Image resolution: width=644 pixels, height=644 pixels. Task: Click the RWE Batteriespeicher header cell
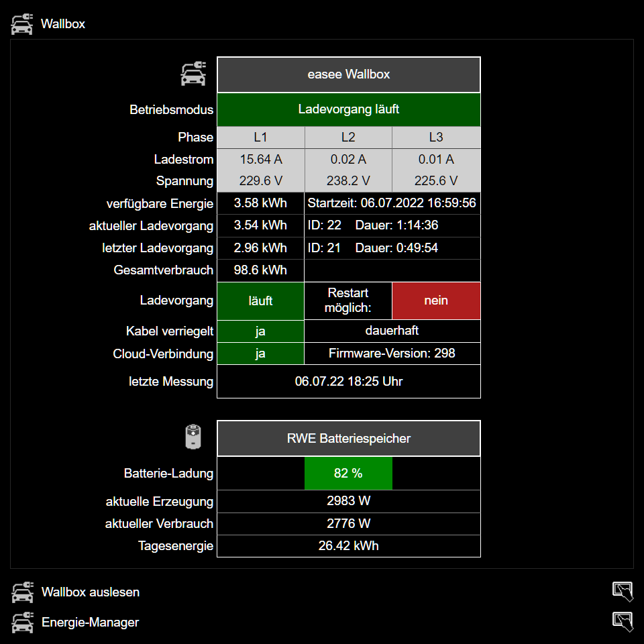click(x=349, y=439)
